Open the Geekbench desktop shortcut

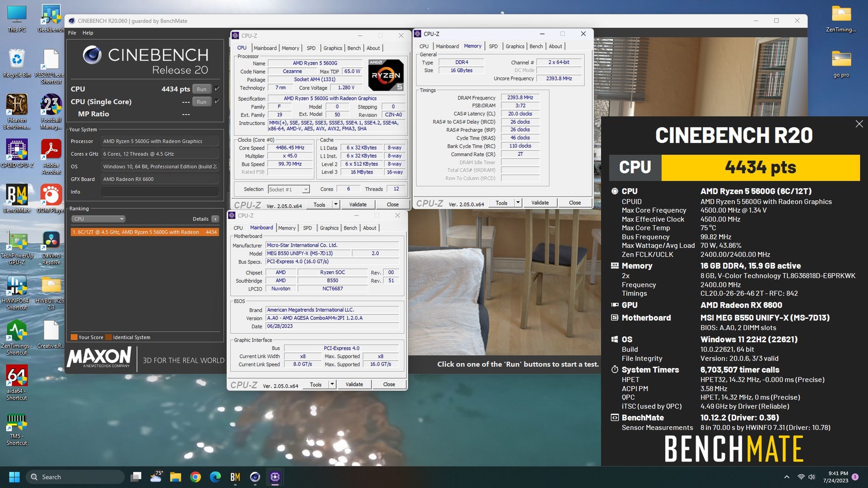tap(51, 19)
